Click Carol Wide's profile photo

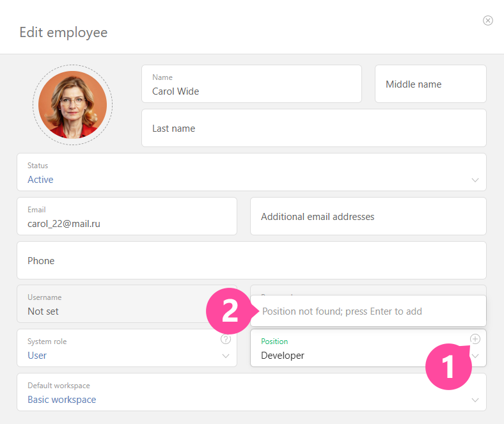coord(72,104)
